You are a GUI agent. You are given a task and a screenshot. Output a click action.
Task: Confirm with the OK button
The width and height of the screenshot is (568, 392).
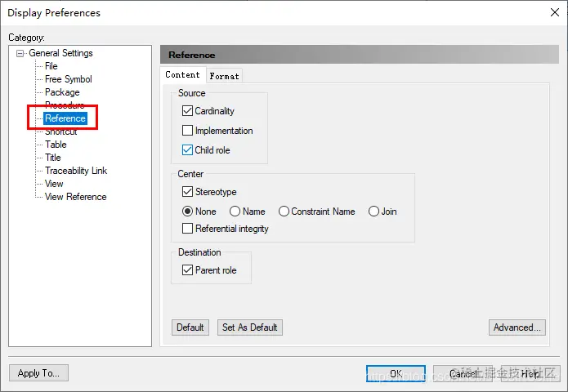click(396, 373)
